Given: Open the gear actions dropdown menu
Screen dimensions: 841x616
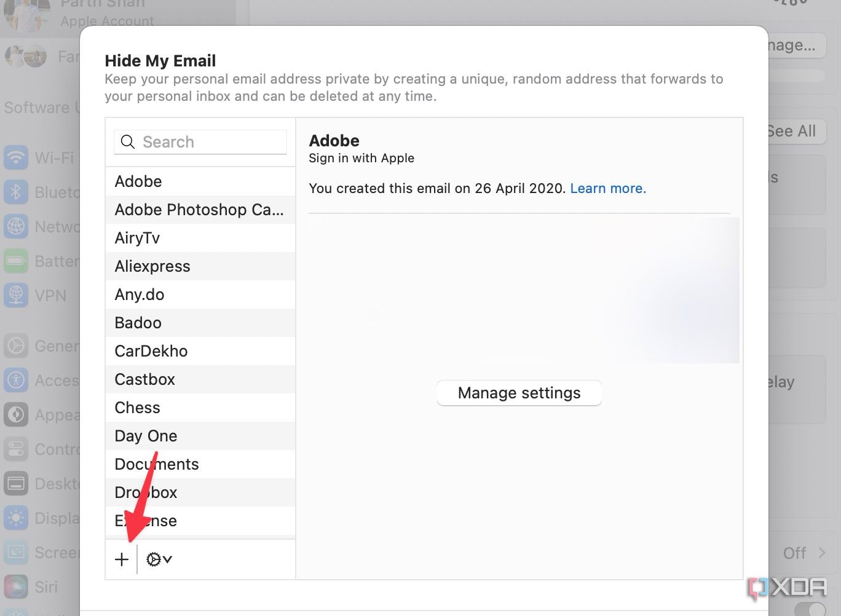Looking at the screenshot, I should click(x=159, y=559).
